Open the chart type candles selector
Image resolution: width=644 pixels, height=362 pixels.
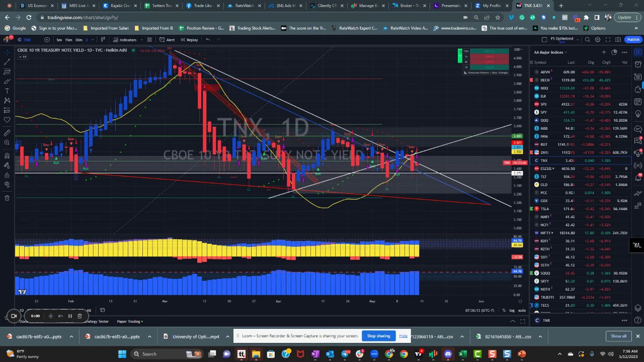pos(103,40)
